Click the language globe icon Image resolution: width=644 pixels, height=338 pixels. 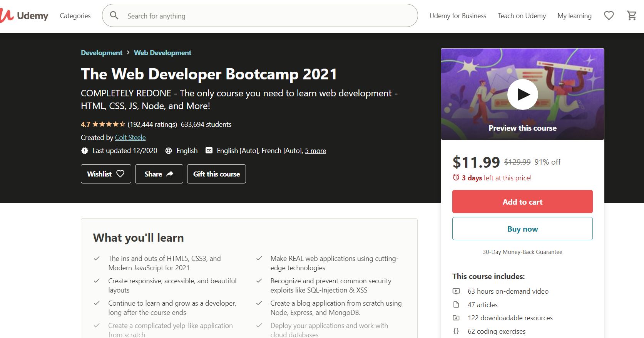click(169, 151)
